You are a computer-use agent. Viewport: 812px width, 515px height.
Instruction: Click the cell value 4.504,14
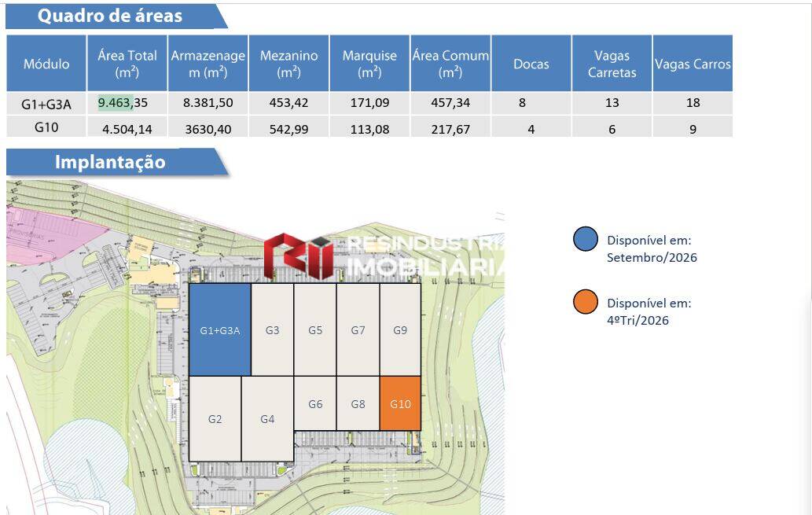127,129
